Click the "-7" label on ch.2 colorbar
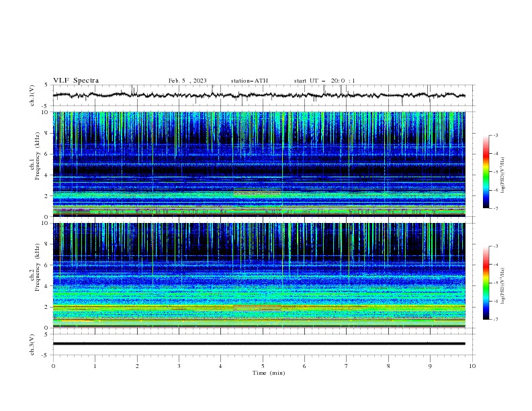Image resolution: width=532 pixels, height=411 pixels. click(x=496, y=319)
